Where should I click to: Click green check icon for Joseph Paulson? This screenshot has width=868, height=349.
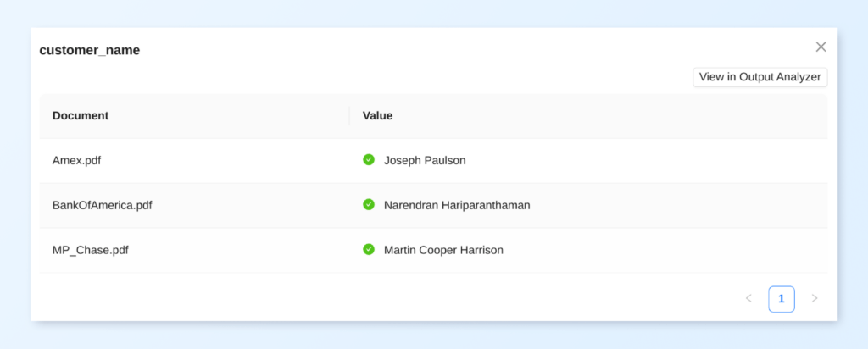click(x=369, y=159)
